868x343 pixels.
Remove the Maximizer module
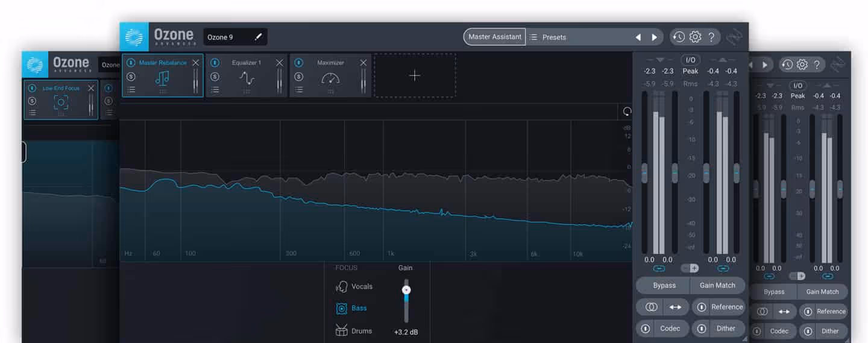(363, 63)
